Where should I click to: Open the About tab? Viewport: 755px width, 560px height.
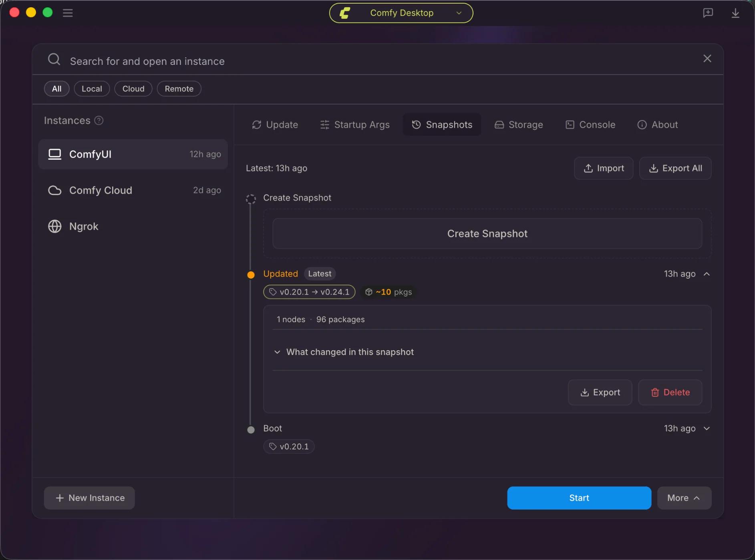[658, 124]
